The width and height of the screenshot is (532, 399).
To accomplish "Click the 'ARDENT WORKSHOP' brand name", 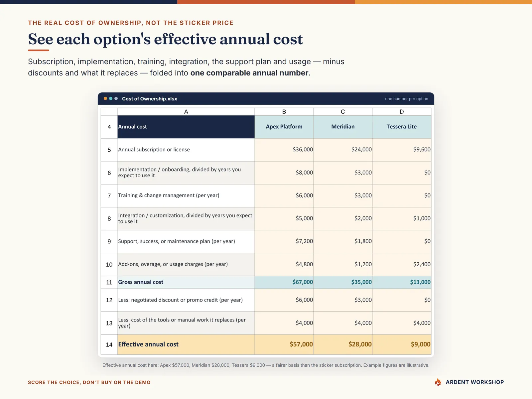I will (474, 382).
